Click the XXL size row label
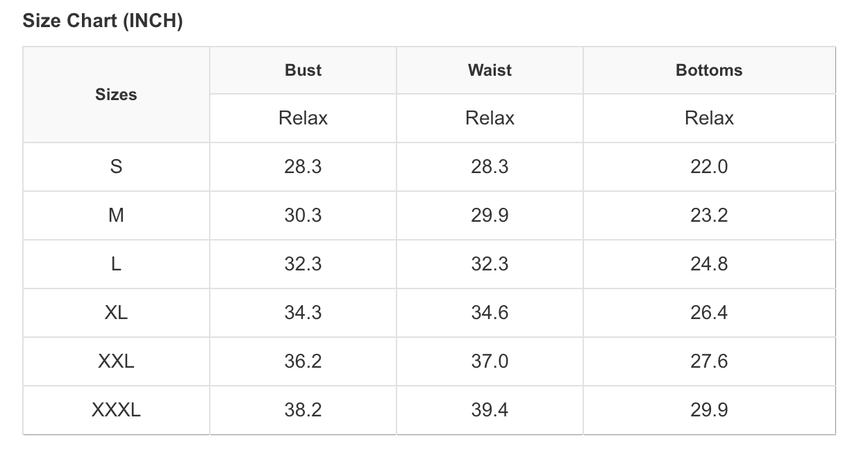The height and width of the screenshot is (456, 868). coord(116,361)
